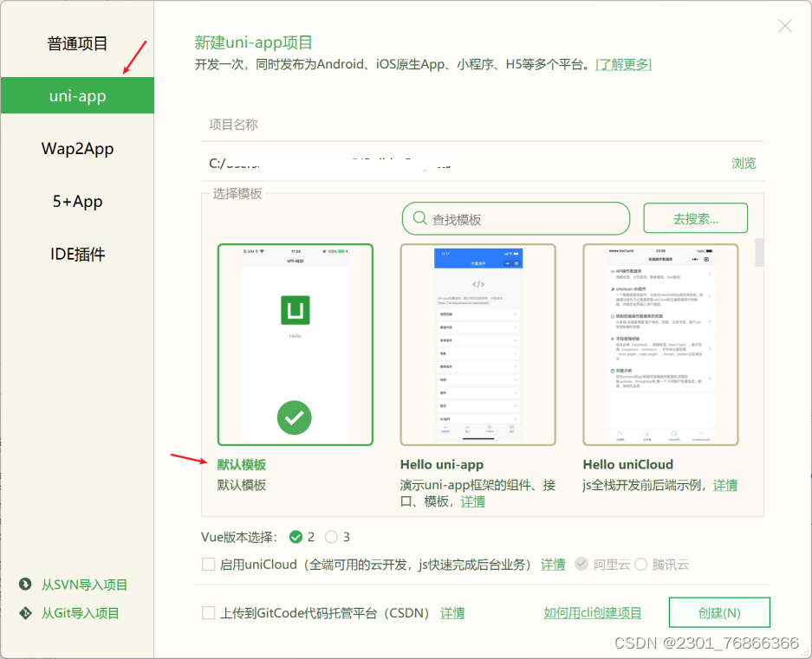The height and width of the screenshot is (659, 812).
Task: Open the 了解更多 link
Action: click(x=623, y=65)
